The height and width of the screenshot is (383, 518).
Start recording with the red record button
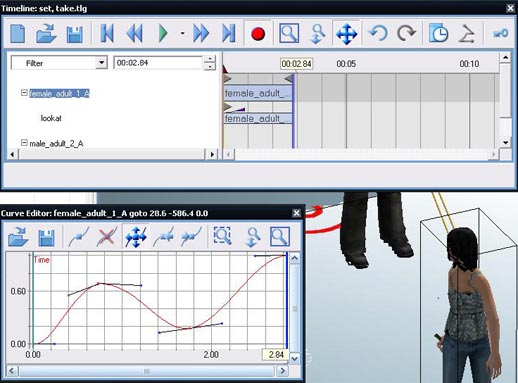coord(258,34)
